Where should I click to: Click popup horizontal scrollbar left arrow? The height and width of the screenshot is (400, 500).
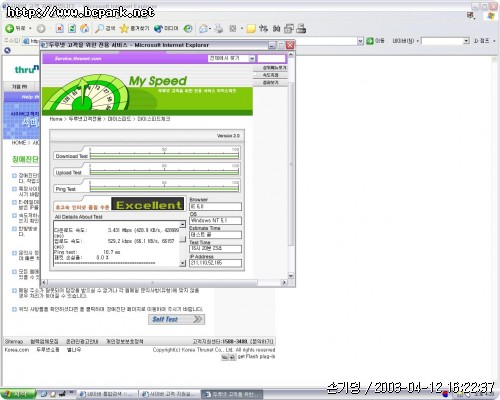click(45, 282)
